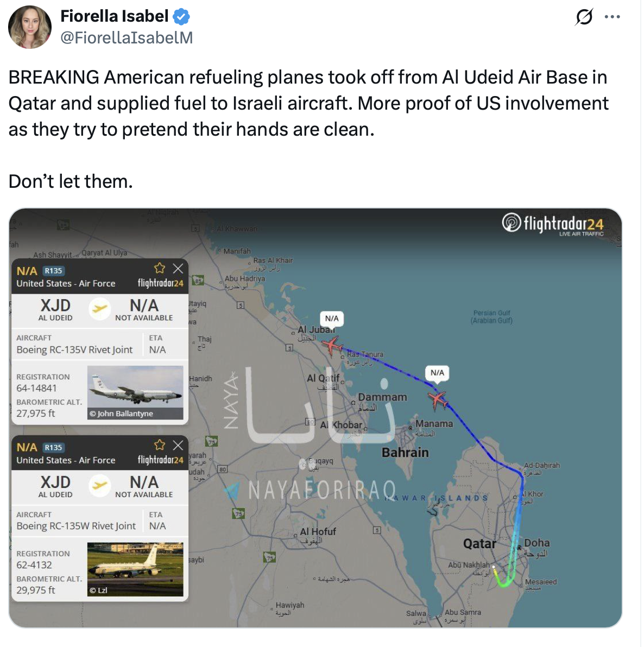Click the Fiorella Isabel display name
Screen dimensions: 644x647
[x=114, y=16]
